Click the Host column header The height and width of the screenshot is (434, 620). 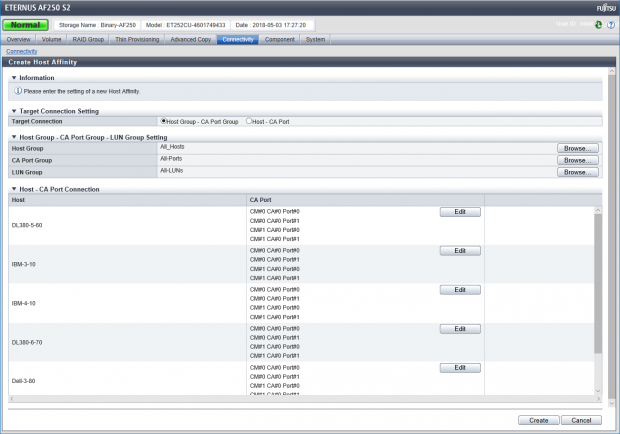127,200
